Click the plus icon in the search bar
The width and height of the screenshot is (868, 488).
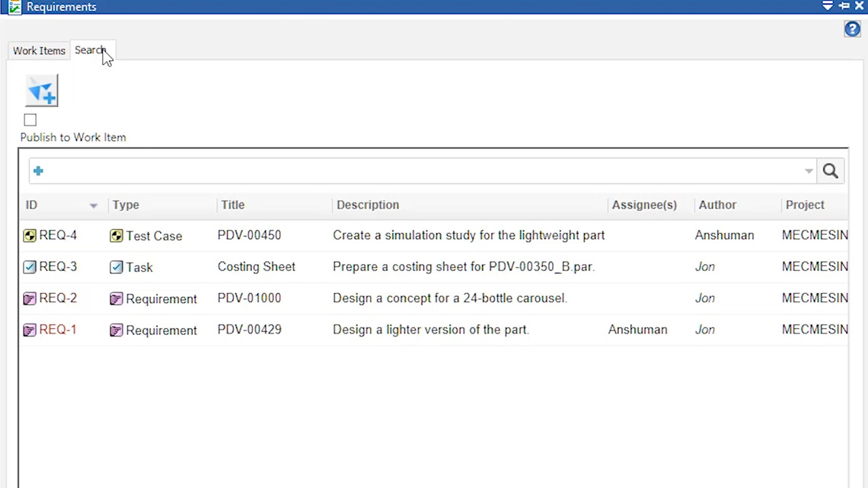coord(37,171)
